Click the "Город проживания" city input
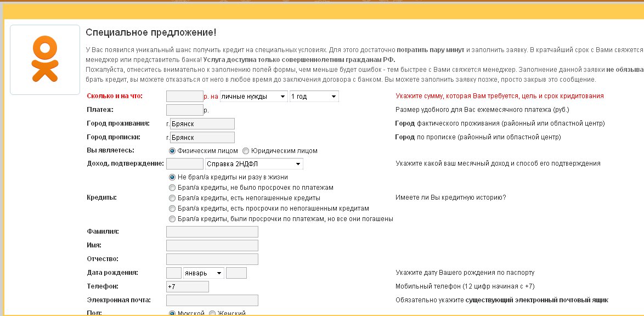This screenshot has height=316, width=644. (202, 123)
